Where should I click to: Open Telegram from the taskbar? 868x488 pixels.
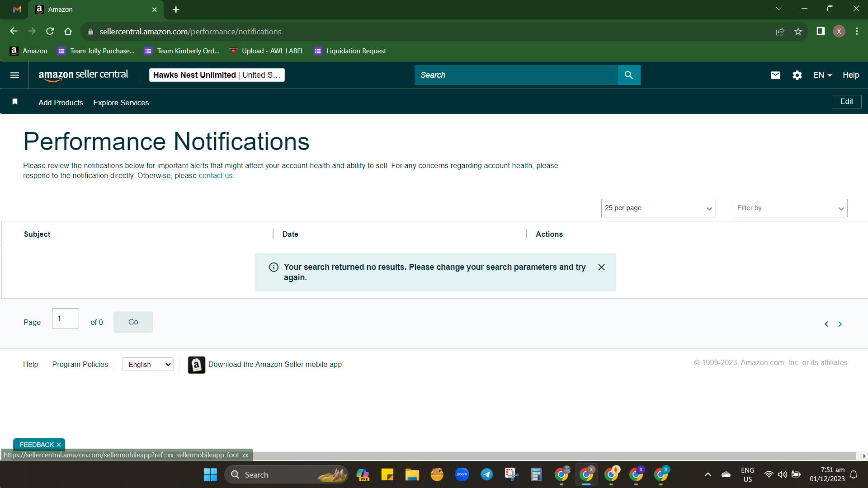click(x=486, y=475)
